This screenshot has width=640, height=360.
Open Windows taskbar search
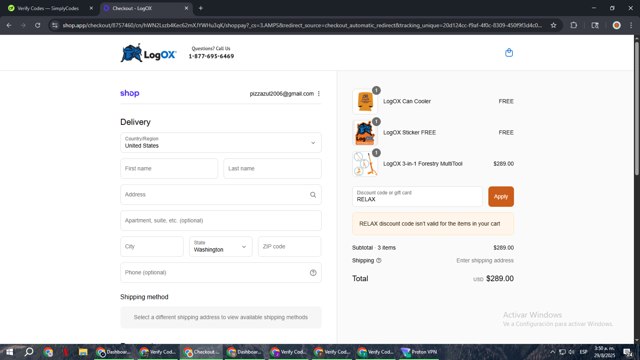pyautogui.click(x=29, y=352)
